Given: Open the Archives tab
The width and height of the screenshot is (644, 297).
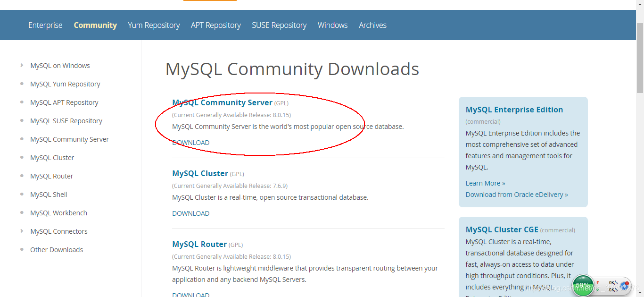Looking at the screenshot, I should (372, 25).
